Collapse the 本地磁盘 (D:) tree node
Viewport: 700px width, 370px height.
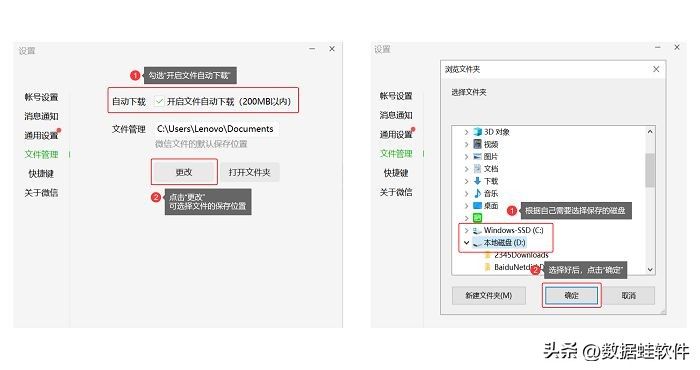(x=467, y=243)
